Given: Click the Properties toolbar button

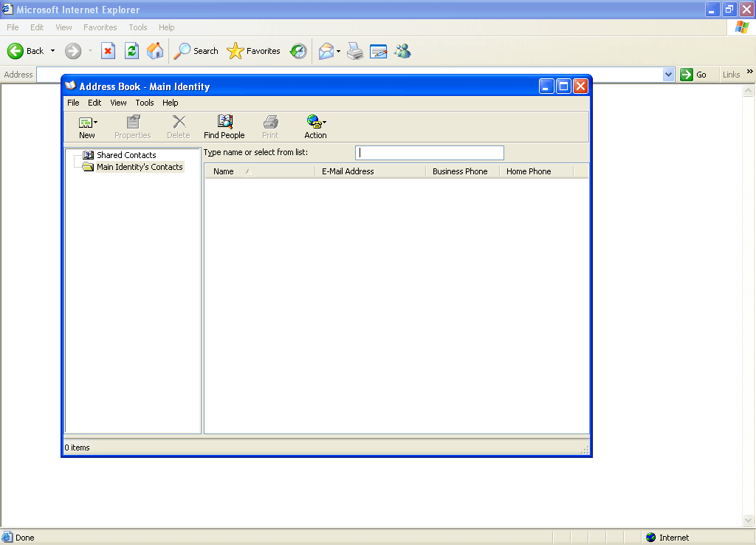Looking at the screenshot, I should click(x=133, y=127).
